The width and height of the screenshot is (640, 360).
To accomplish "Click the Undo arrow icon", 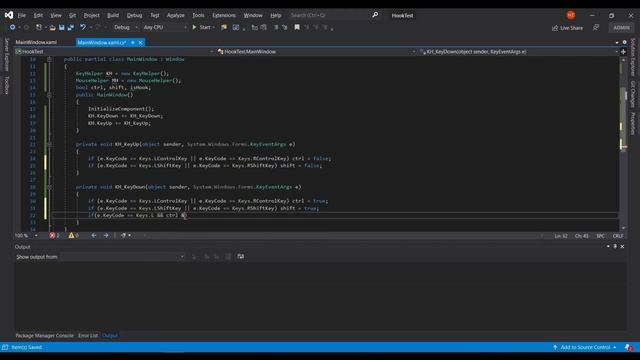I will click(83, 27).
